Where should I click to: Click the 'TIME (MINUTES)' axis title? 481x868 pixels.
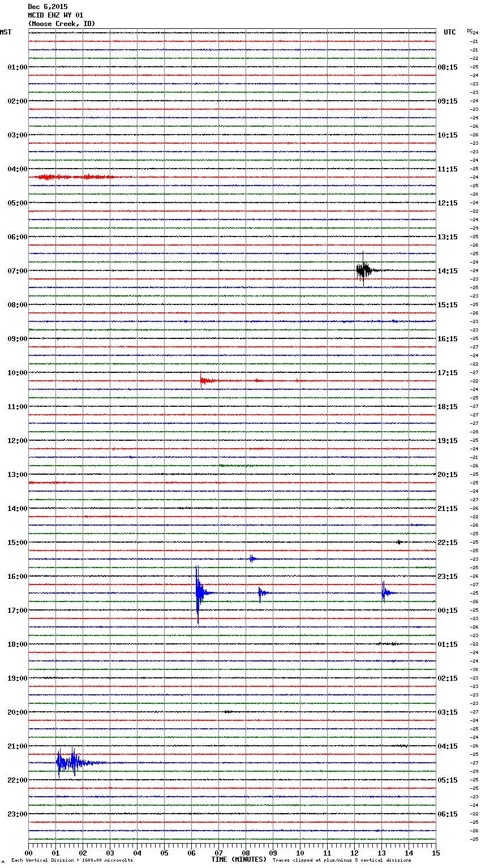click(x=239, y=860)
